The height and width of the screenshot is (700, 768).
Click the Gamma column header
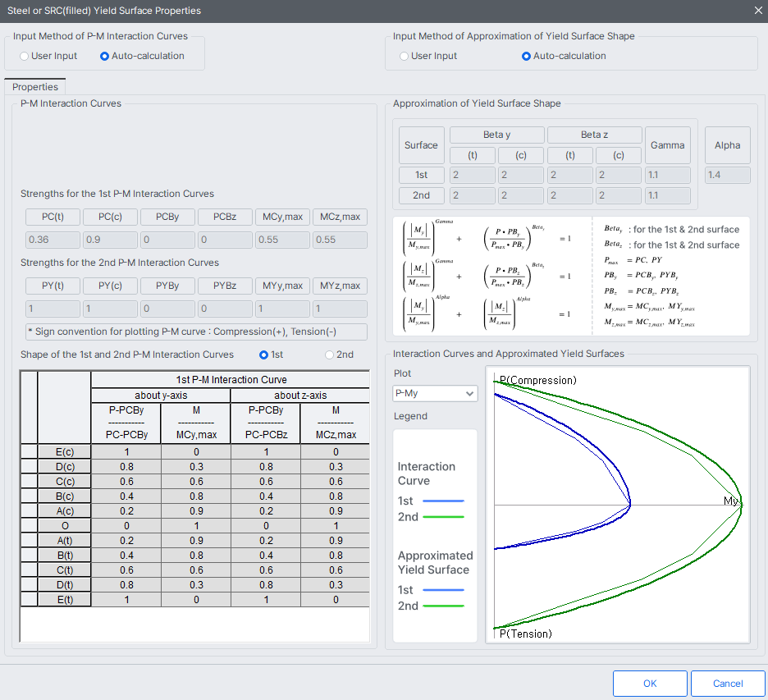coord(668,145)
